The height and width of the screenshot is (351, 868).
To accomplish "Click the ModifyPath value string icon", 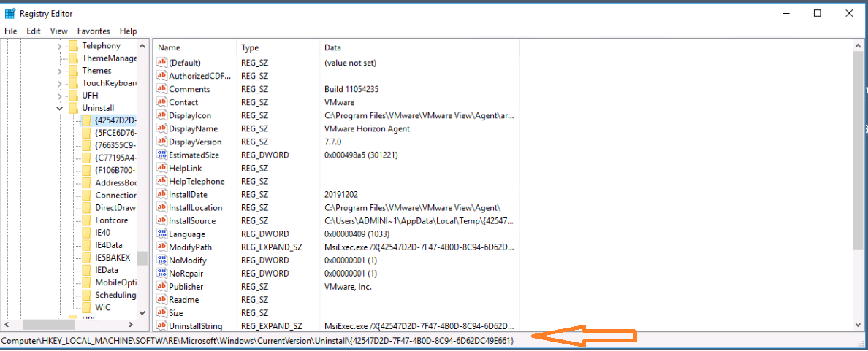I will click(162, 247).
